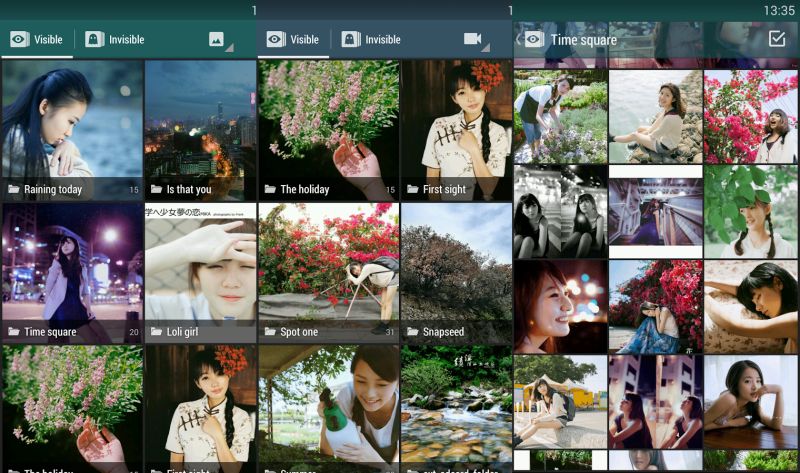The image size is (800, 473).
Task: Open the First sight folder in the video gallery
Action: [457, 130]
